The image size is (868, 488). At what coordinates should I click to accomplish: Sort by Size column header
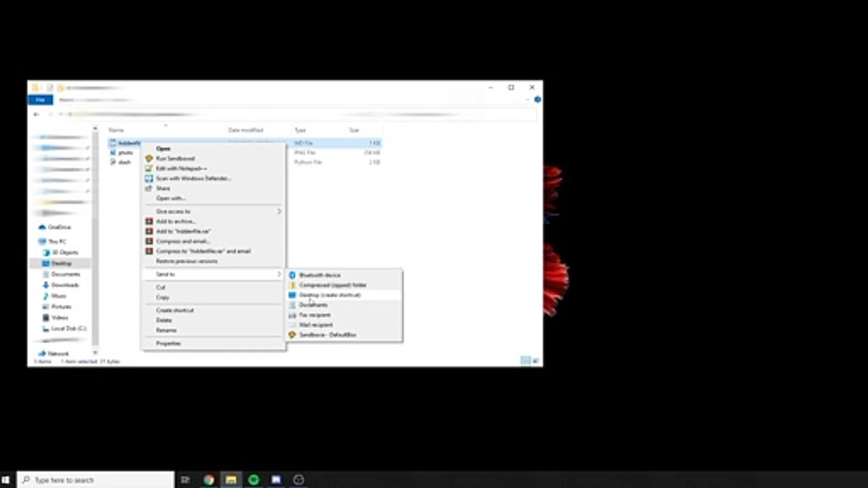coord(354,130)
